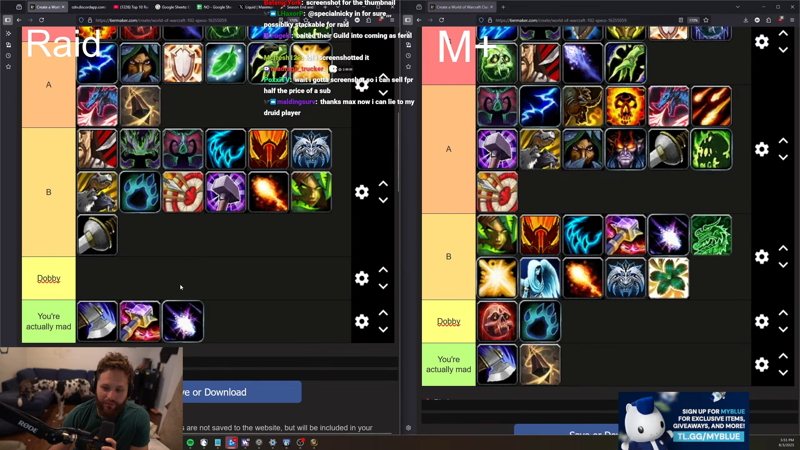Reload the page in right browser window
Viewport: 800px width, 450px height.
point(441,20)
